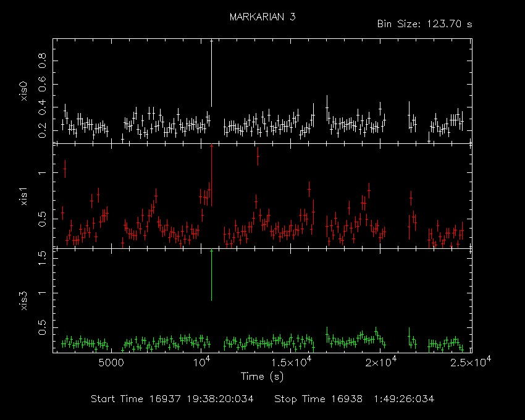Image resolution: width=525 pixels, height=420 pixels.
Task: Click the 2×10^4 x-axis tick label
Action: click(381, 362)
